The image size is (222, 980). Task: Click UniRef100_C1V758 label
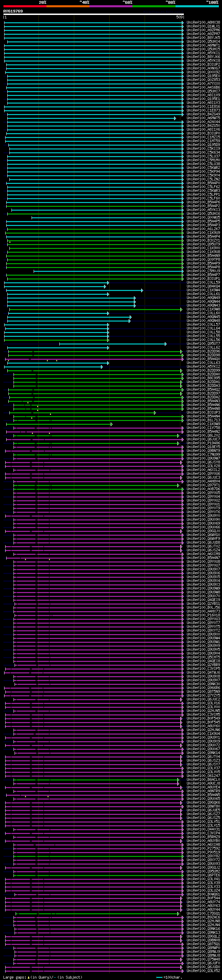click(x=203, y=428)
